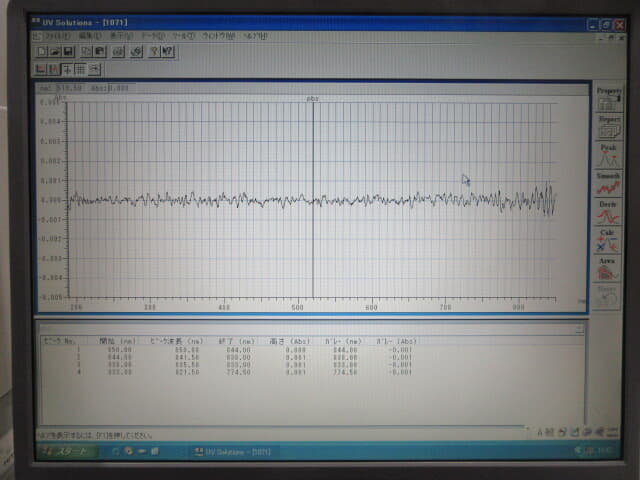Click the context help arrow-question icon

[167, 51]
